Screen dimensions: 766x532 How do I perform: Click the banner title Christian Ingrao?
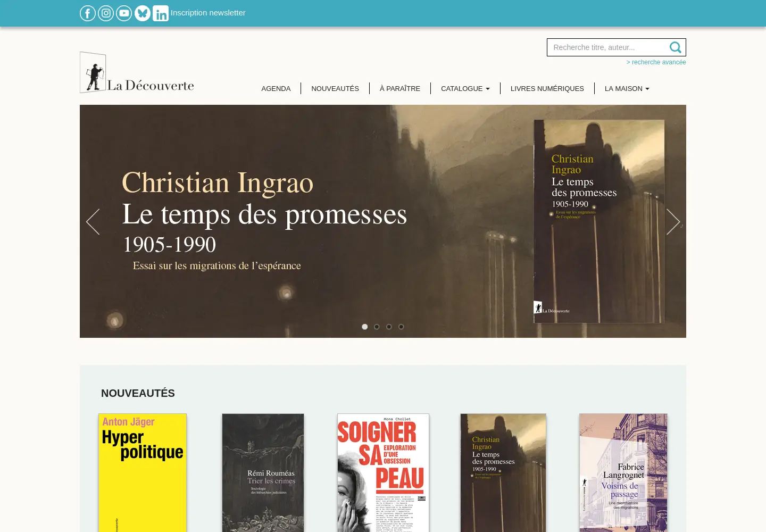point(218,183)
